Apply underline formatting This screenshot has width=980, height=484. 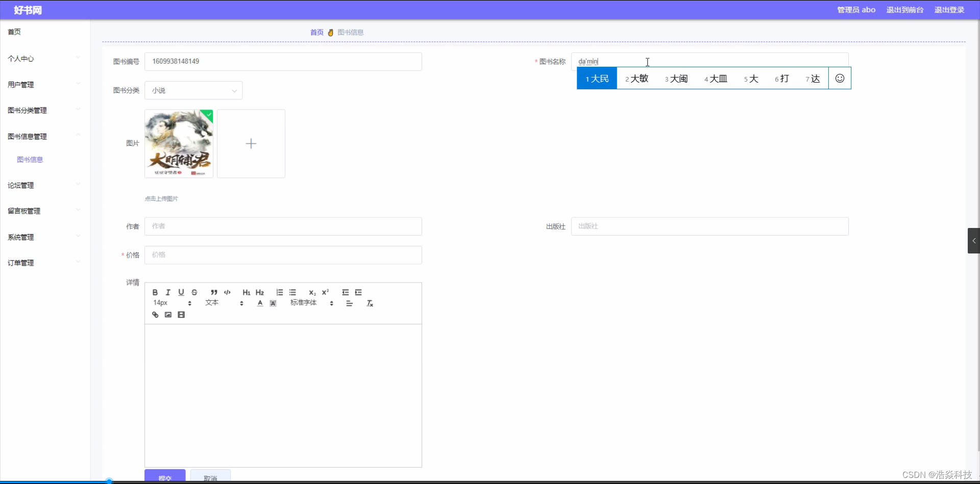click(x=181, y=292)
